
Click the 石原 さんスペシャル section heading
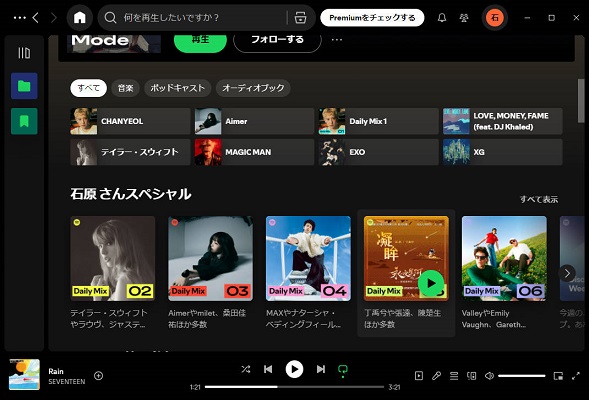point(131,194)
